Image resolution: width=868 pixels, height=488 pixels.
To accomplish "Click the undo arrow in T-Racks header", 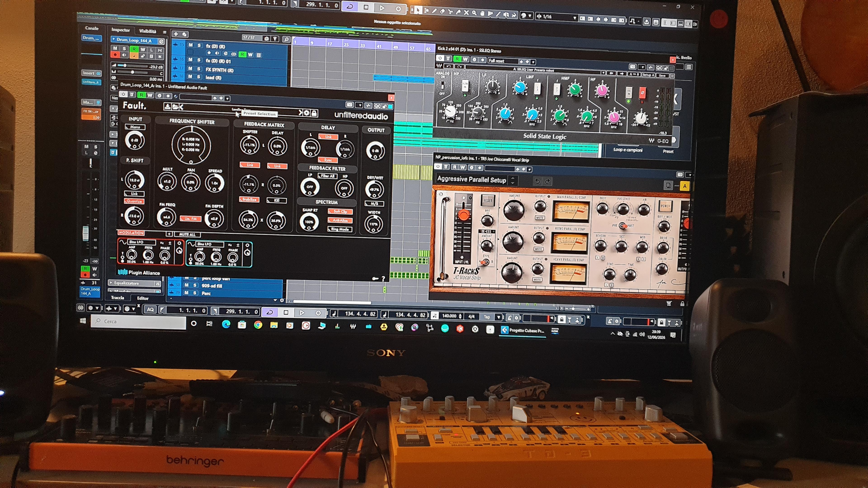I will click(538, 181).
